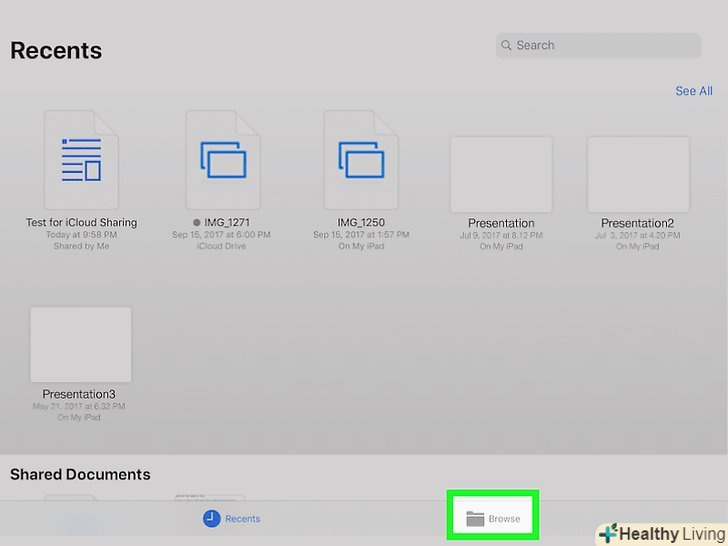Open the IMG_1250 file icon
Image resolution: width=728 pixels, height=546 pixels.
click(x=361, y=160)
